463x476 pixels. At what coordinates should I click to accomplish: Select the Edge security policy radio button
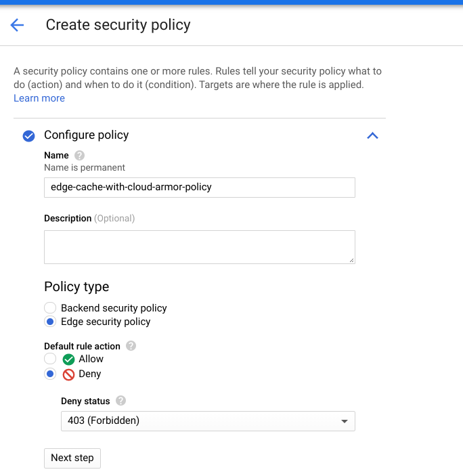(50, 322)
